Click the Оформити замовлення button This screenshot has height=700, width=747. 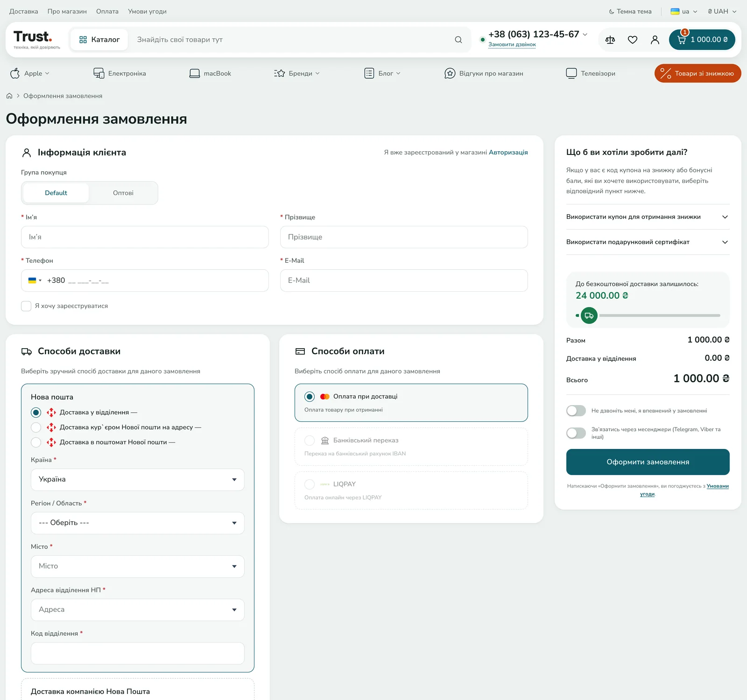click(x=648, y=462)
